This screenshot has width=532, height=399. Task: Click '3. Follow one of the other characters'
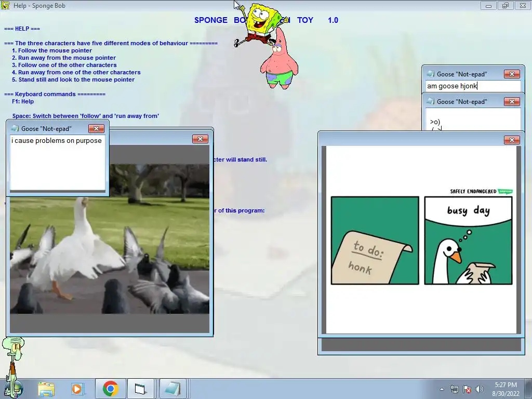coord(64,65)
